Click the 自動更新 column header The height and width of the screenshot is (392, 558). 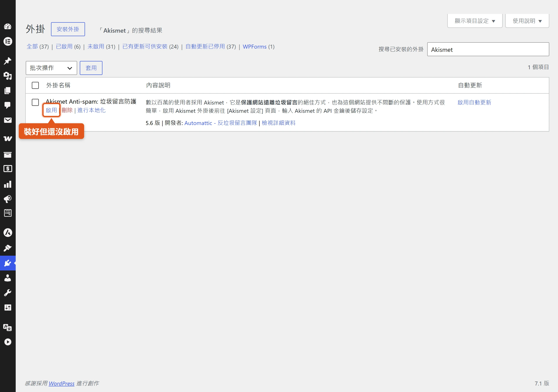[470, 85]
